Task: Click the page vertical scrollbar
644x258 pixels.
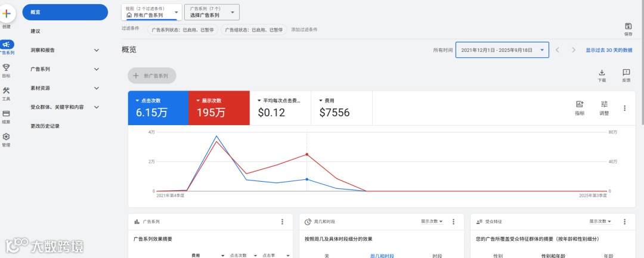Action: coord(642,61)
